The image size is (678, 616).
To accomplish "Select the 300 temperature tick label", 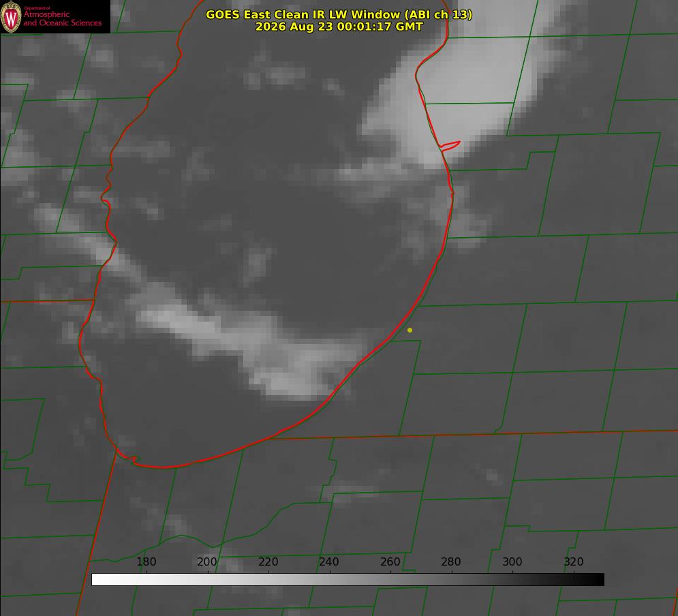I will [512, 561].
